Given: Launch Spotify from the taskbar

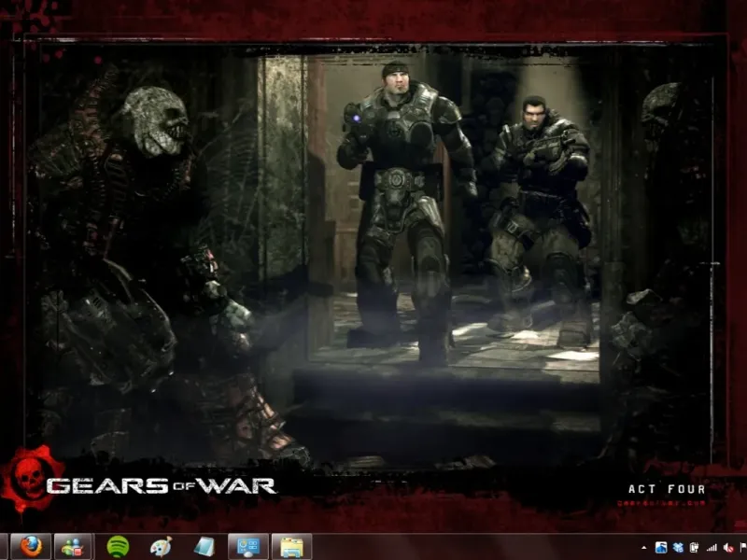Looking at the screenshot, I should pos(118,547).
